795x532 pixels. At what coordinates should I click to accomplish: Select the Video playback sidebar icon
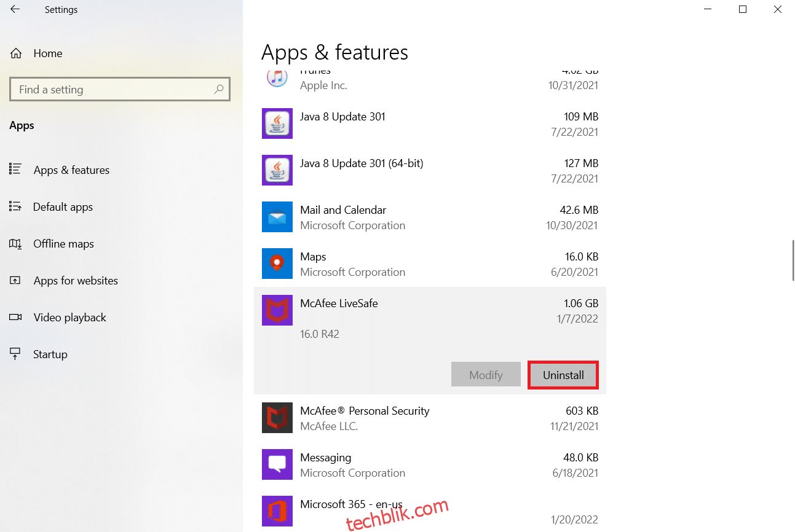pyautogui.click(x=15, y=318)
